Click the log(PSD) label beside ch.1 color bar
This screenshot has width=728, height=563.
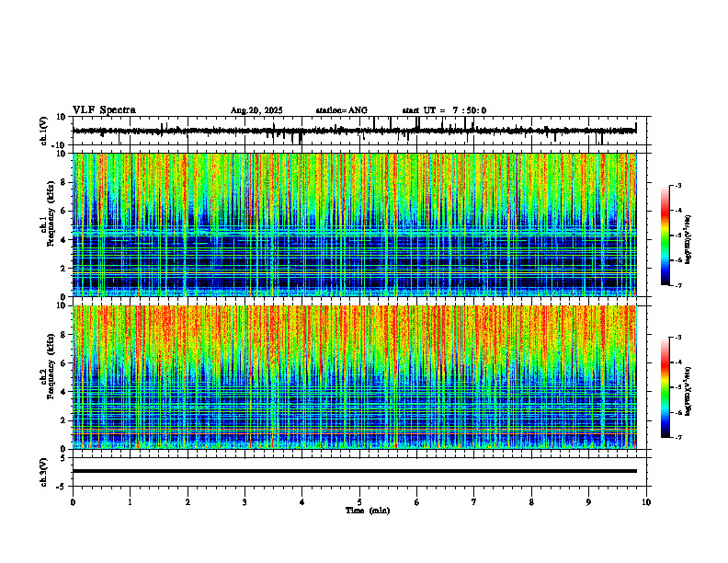pos(688,240)
